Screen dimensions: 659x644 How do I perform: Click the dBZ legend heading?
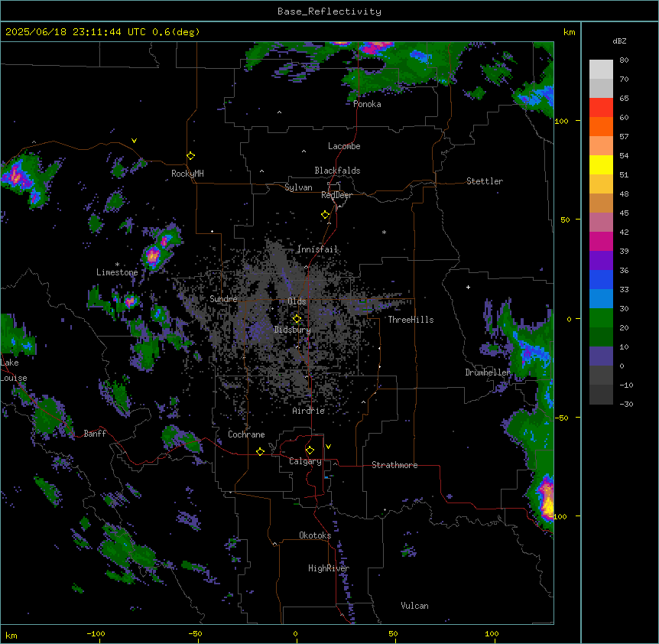[x=619, y=41]
